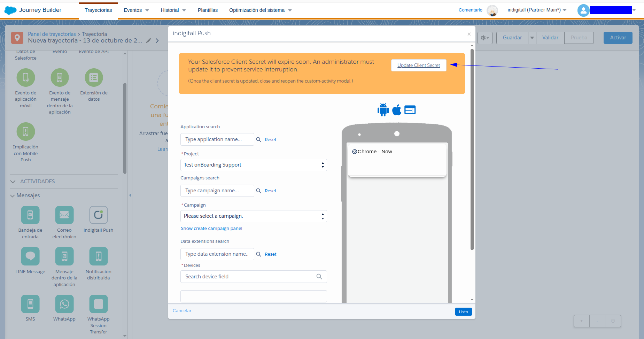Click the Listo button
644x339 pixels.
[464, 312]
